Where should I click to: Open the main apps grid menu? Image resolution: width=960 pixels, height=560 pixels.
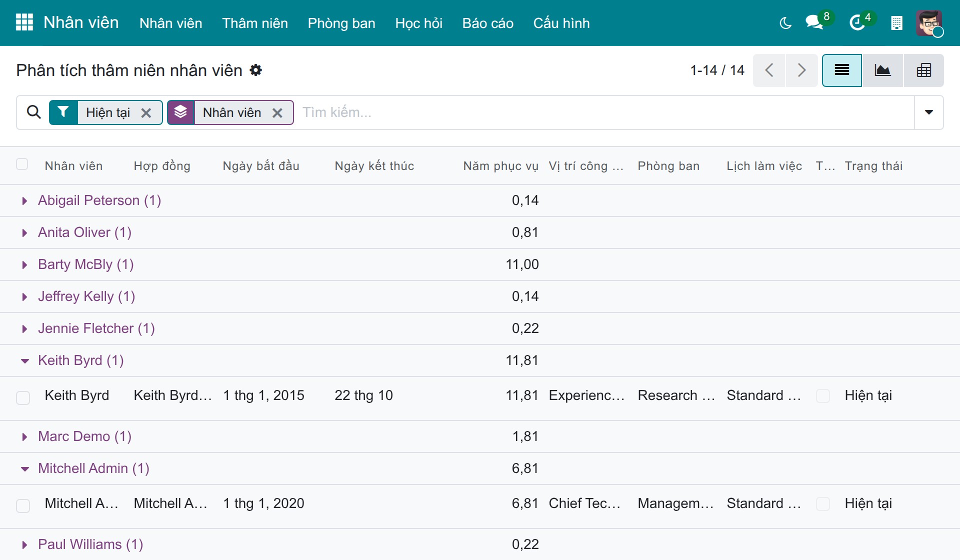[24, 22]
